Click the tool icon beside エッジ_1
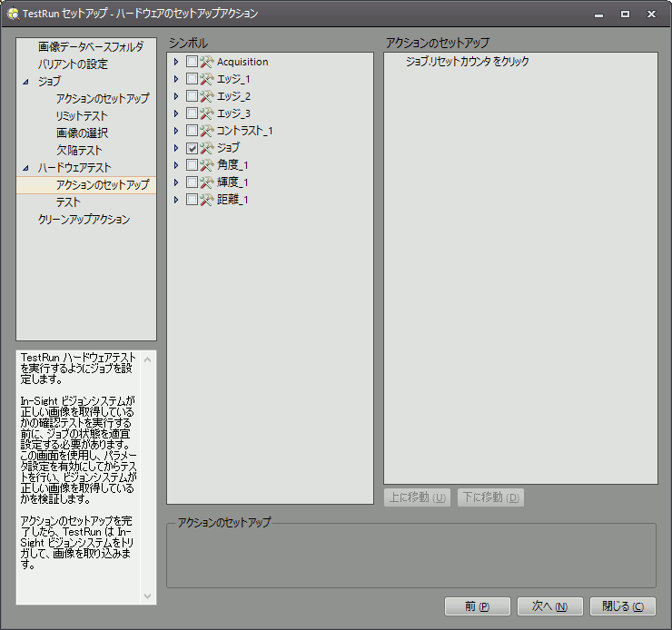The height and width of the screenshot is (630, 672). [206, 79]
